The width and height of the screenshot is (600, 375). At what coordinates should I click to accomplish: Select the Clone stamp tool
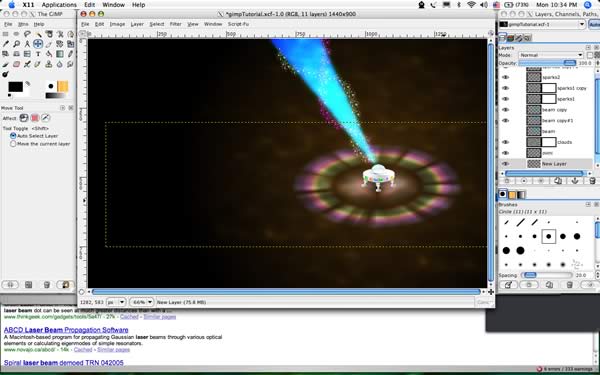49,64
